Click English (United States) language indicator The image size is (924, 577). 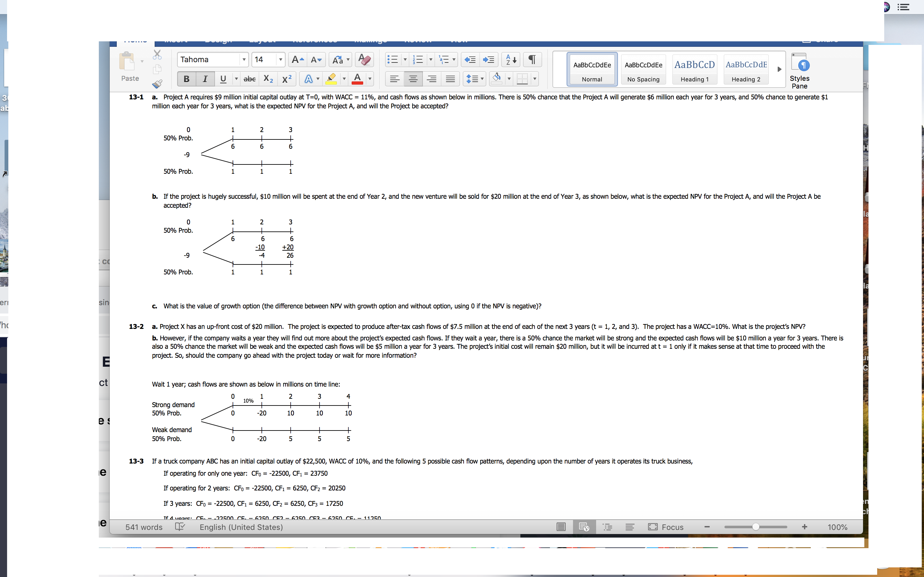click(241, 527)
